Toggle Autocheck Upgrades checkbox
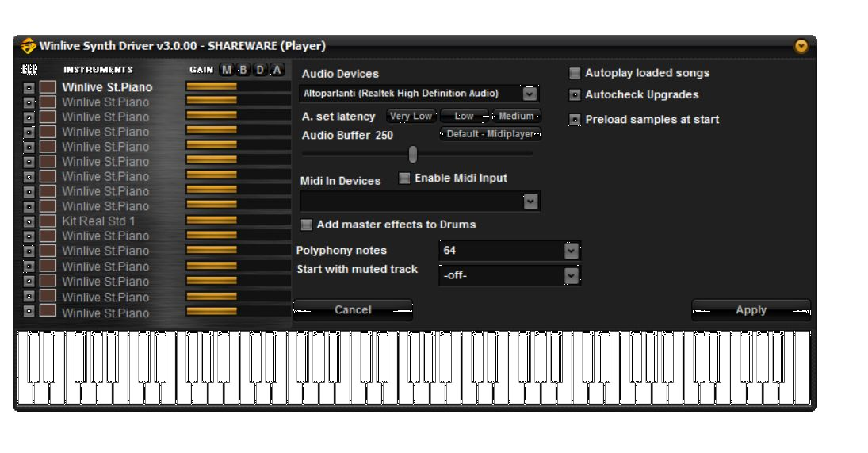The width and height of the screenshot is (868, 453). point(575,95)
